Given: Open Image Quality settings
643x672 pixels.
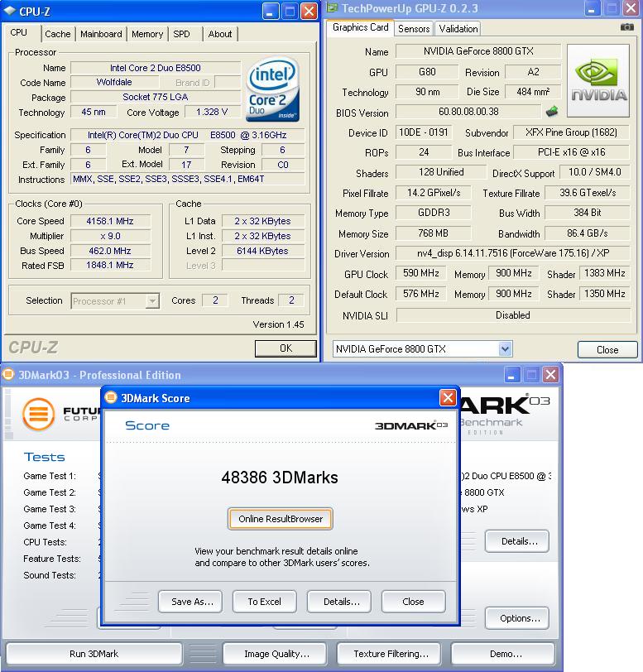Looking at the screenshot, I should [x=275, y=654].
